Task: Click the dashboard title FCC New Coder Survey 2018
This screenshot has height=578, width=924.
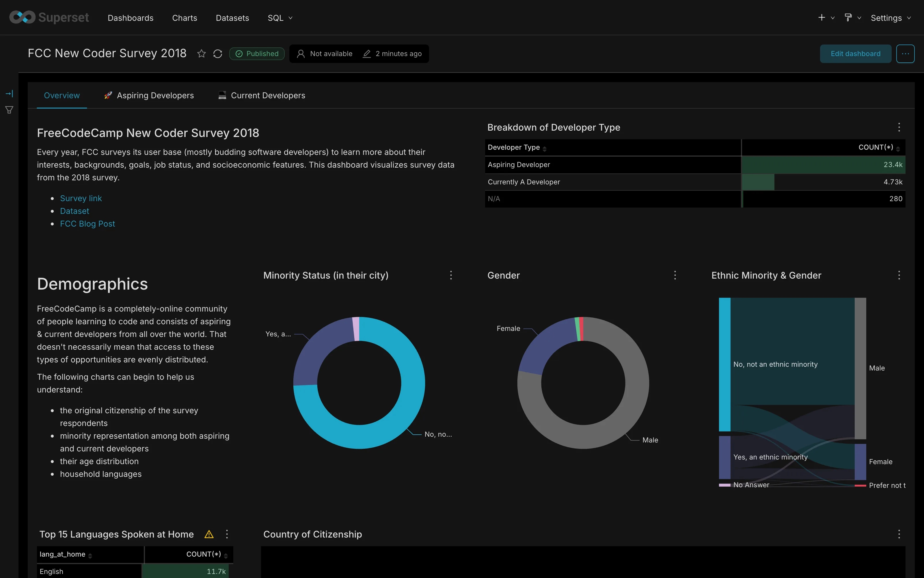Action: 107,53
